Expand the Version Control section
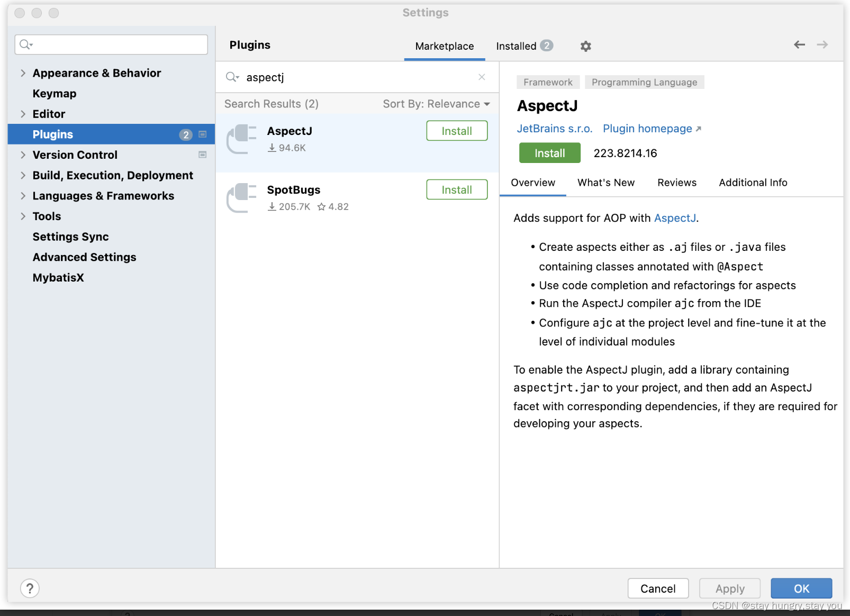Screen dimensions: 850x616 coord(23,155)
